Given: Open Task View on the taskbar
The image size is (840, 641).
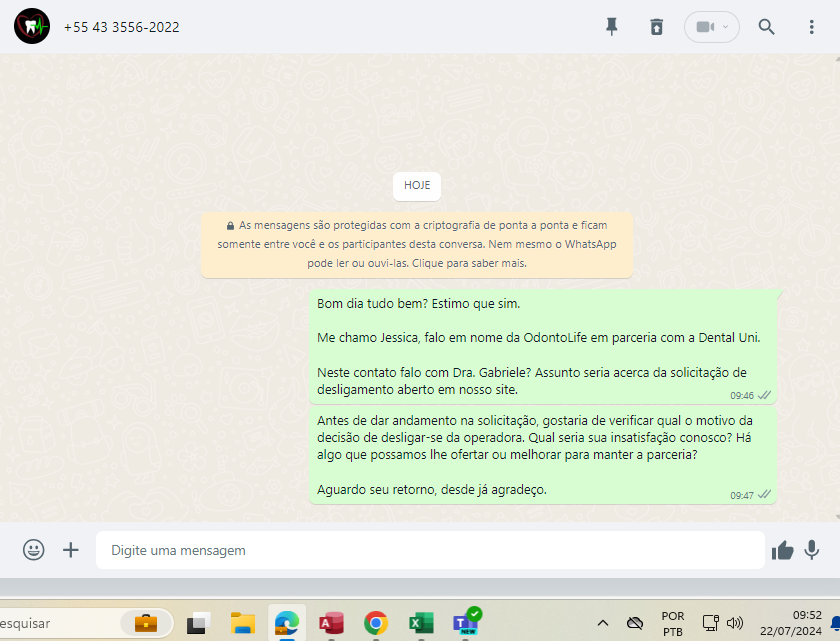Looking at the screenshot, I should 198,623.
